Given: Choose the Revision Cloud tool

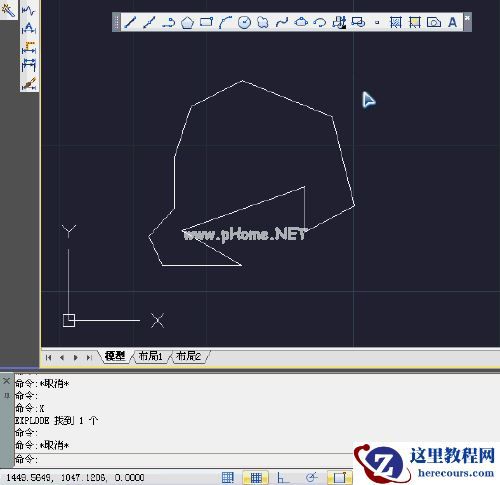Looking at the screenshot, I should click(x=263, y=22).
